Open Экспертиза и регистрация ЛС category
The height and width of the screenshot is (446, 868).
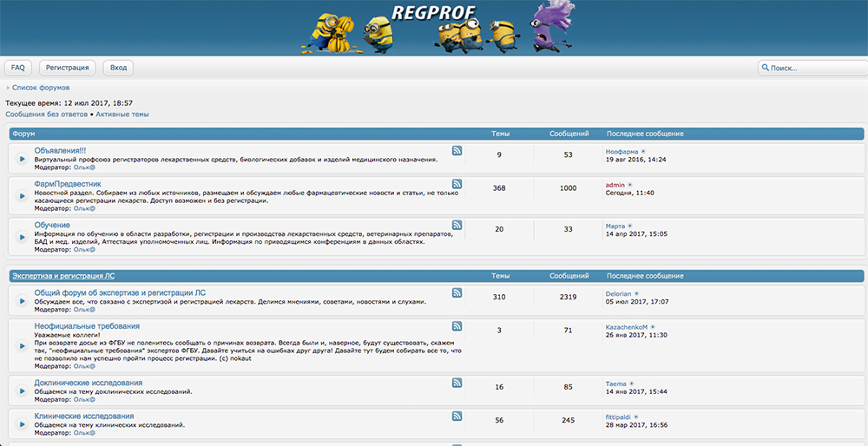pos(63,276)
